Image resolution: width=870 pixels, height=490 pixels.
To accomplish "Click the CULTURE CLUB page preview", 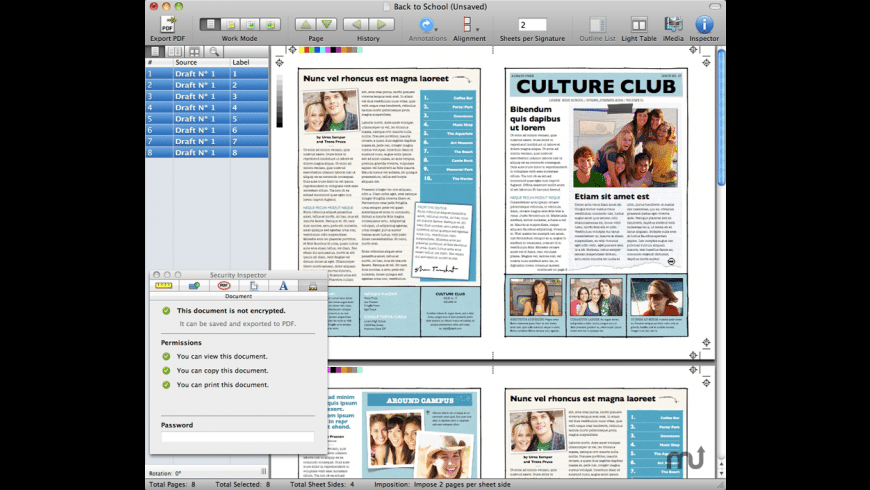I will tap(596, 203).
